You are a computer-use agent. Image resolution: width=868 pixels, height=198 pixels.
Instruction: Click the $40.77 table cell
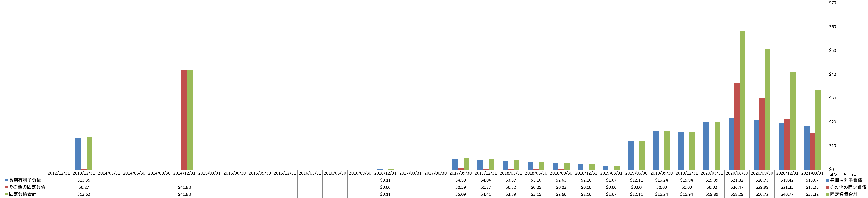787,194
